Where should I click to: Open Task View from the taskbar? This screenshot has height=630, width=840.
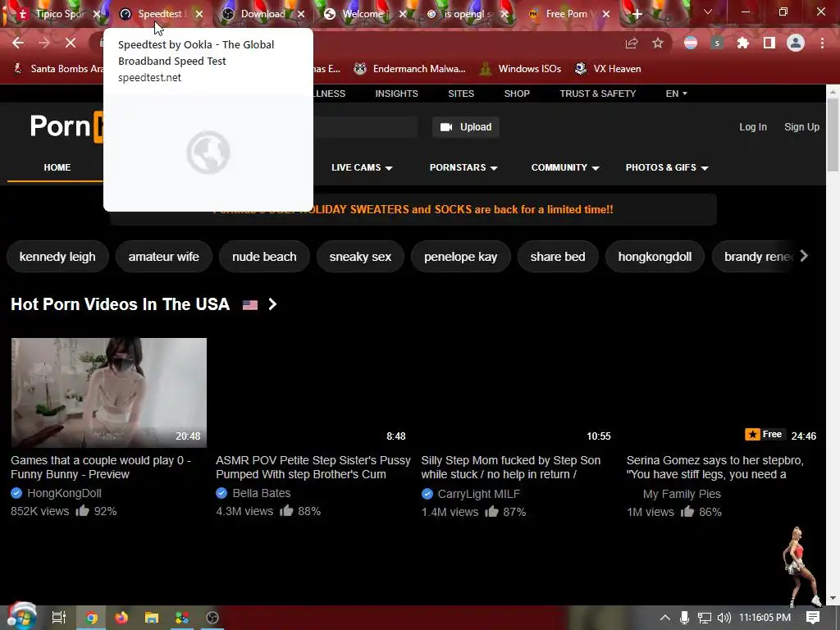click(58, 618)
